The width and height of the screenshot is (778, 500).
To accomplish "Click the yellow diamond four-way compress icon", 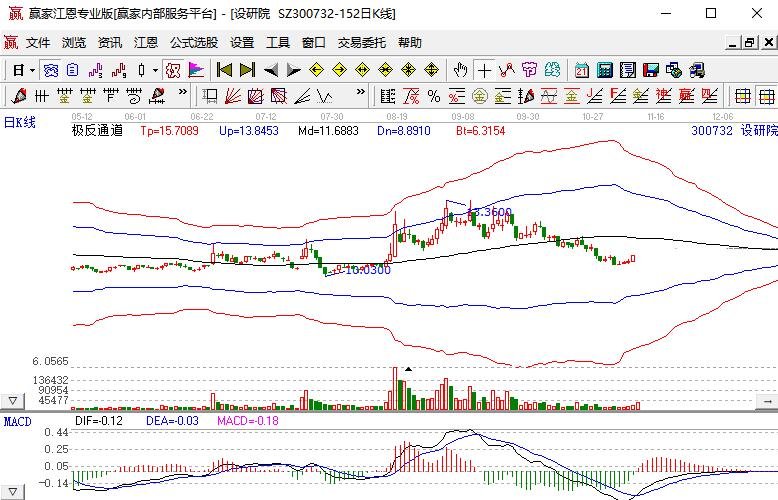I will pyautogui.click(x=408, y=70).
